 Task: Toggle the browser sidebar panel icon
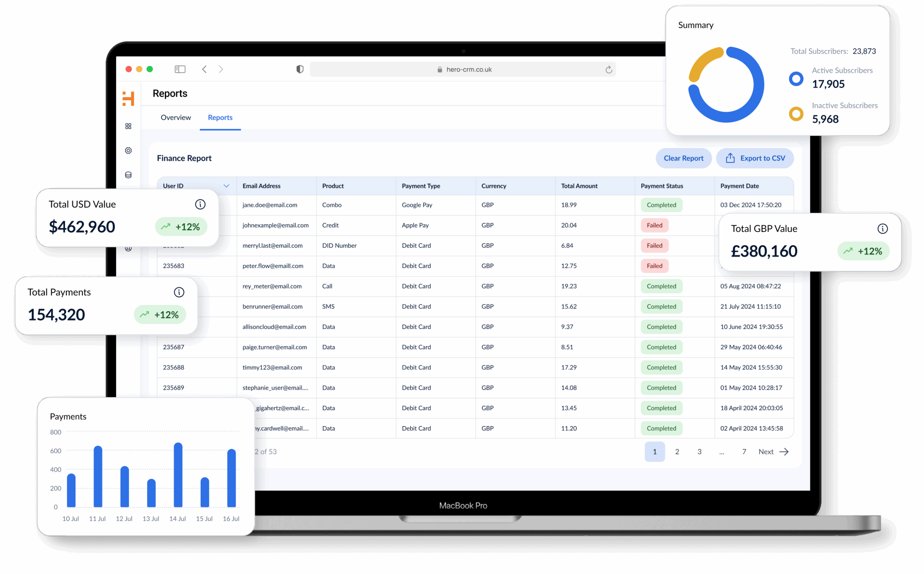coord(180,69)
